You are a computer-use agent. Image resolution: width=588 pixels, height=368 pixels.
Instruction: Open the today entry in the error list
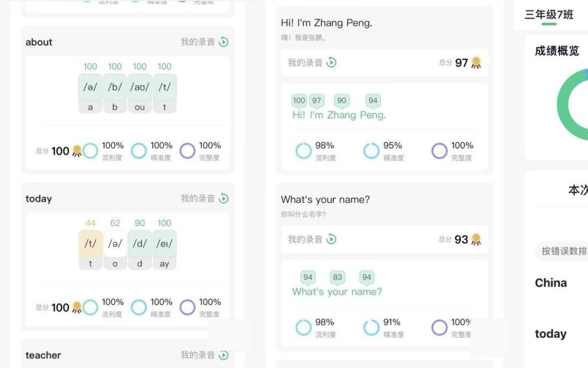tap(550, 334)
